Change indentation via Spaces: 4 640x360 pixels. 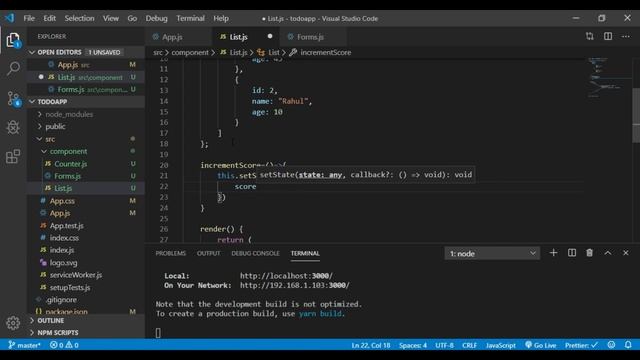tap(413, 345)
